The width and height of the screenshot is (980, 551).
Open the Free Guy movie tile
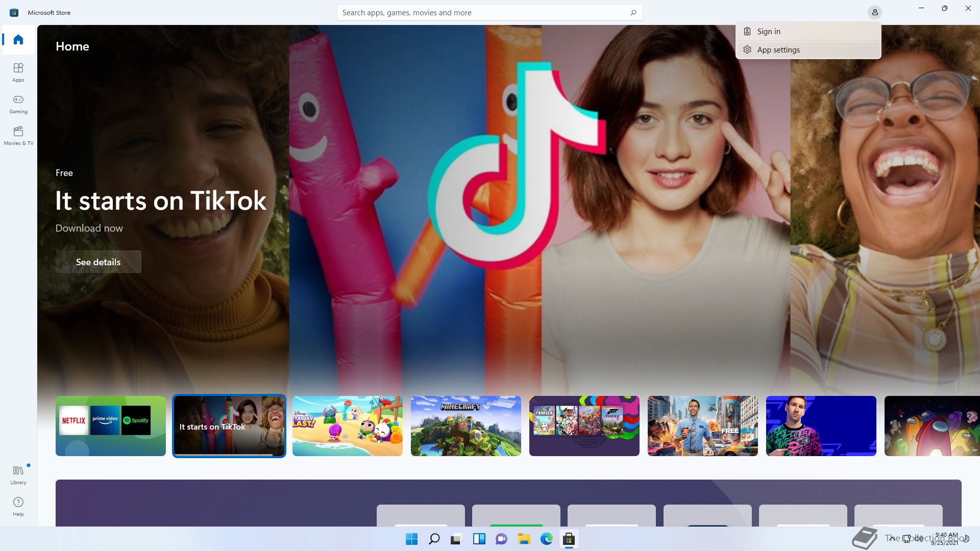pos(703,426)
